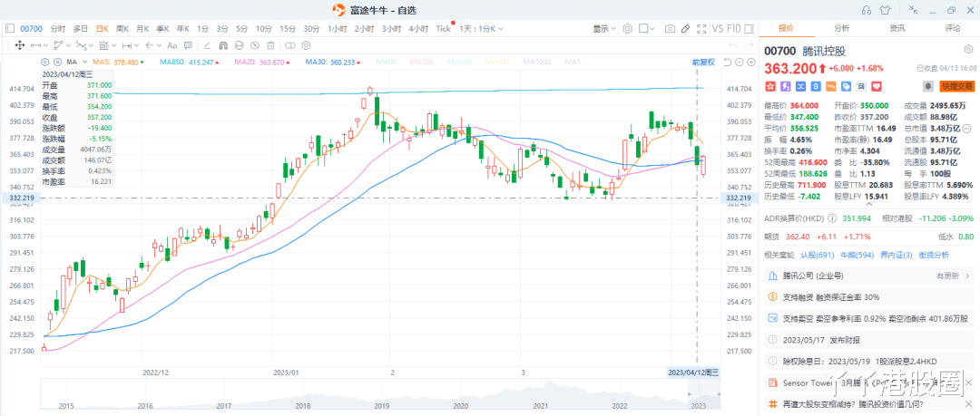
Task: Open quote panel settings gear
Action: 968,49
